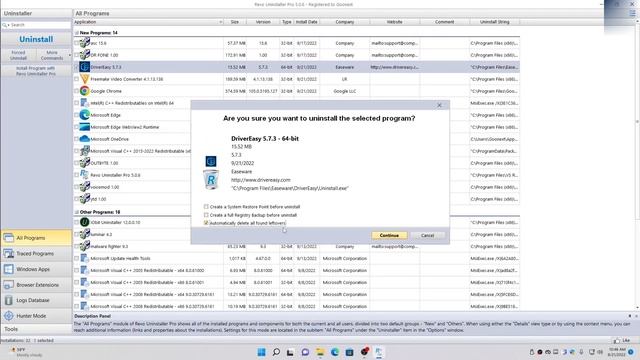Collapse the Description Panel pin arrow

629,316
